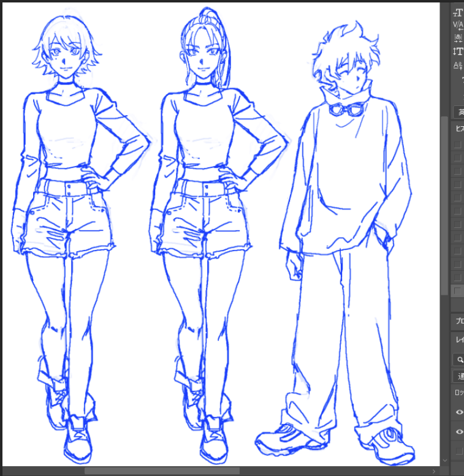The height and width of the screenshot is (476, 464).
Task: Click the font size icon in Character panel
Action: (458, 13)
